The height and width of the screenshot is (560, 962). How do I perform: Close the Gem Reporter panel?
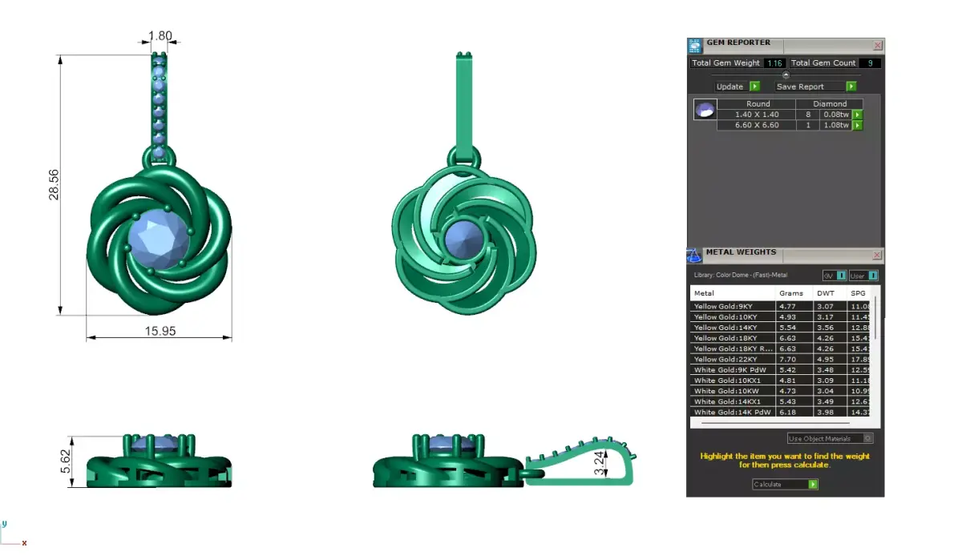pos(878,46)
